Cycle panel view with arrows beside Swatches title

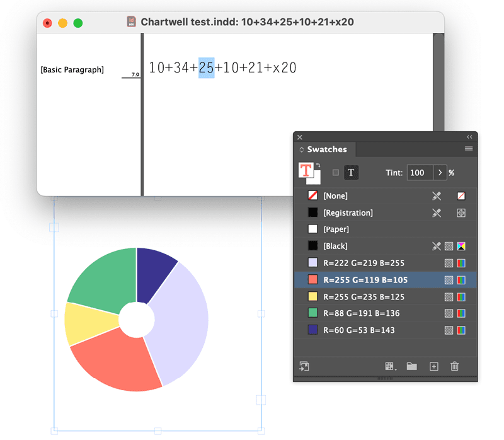pos(302,149)
